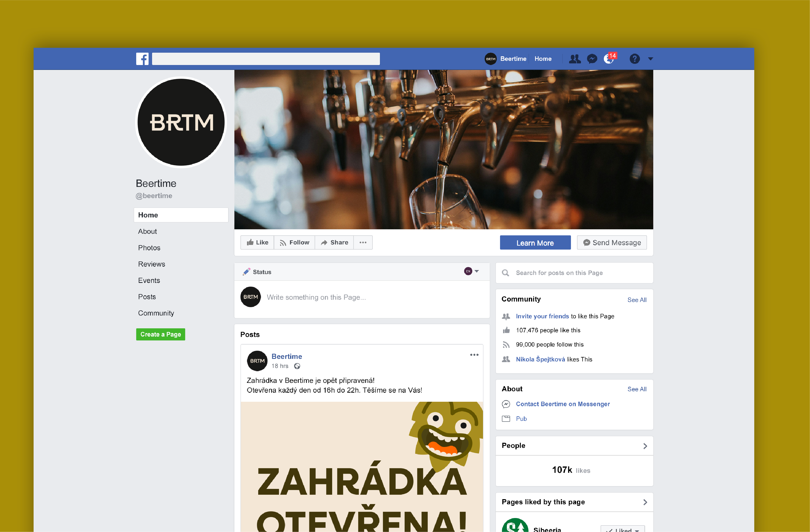This screenshot has height=532, width=810.
Task: See All in the Community card
Action: tap(637, 300)
